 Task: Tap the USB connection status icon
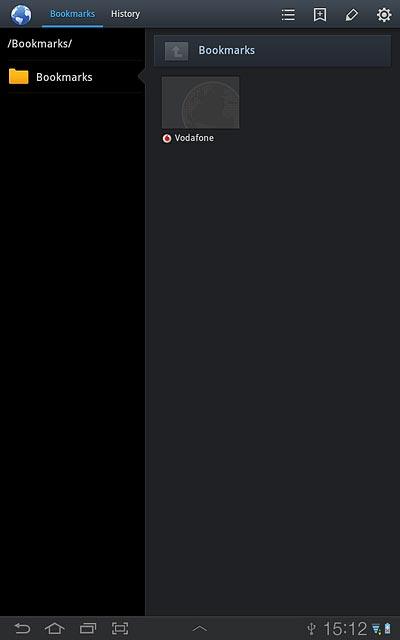pyautogui.click(x=311, y=629)
